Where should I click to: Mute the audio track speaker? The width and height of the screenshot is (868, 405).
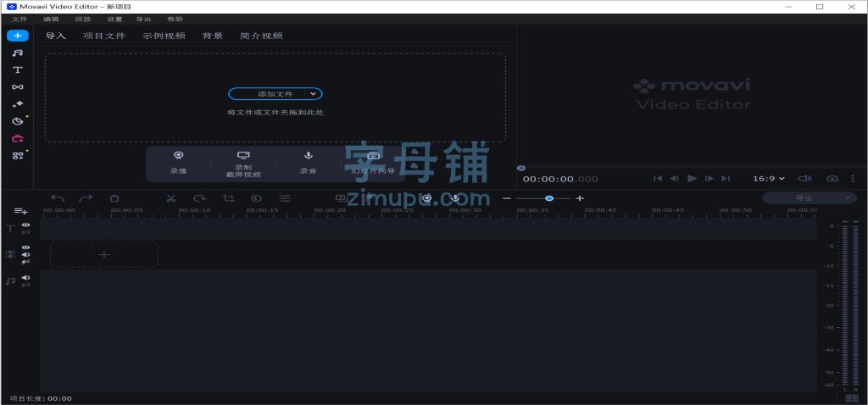click(25, 278)
